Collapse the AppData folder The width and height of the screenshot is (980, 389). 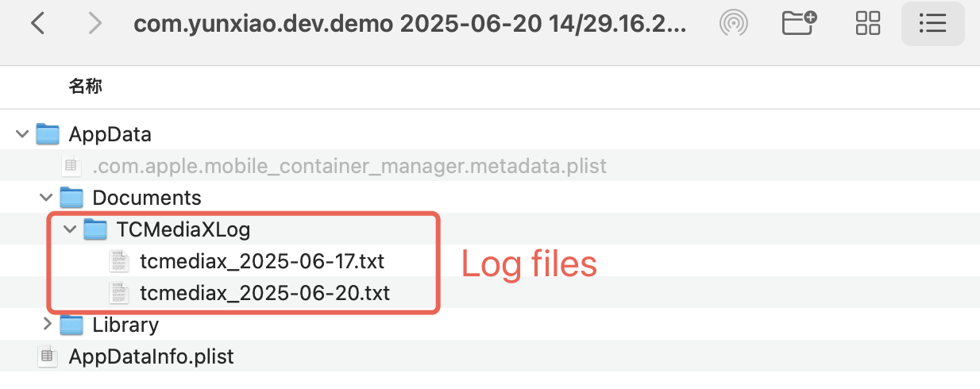point(21,134)
